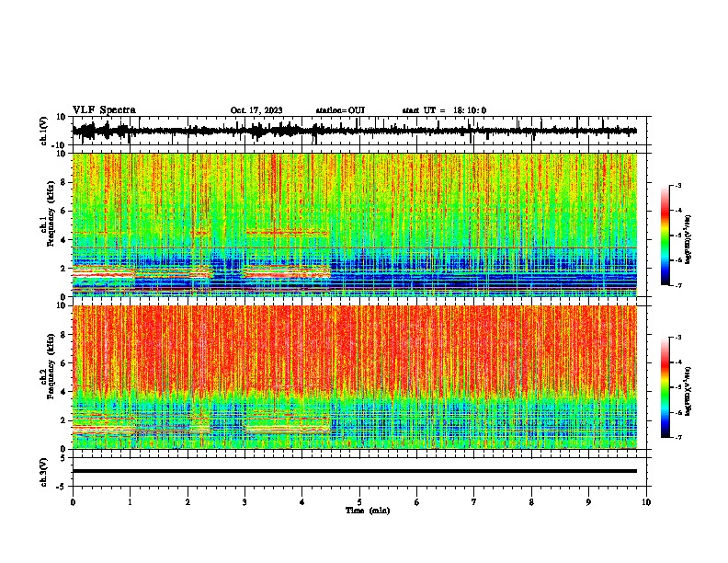Click the ch.1 color scale bar
Viewport: 728px width, 563px height.
pos(665,236)
